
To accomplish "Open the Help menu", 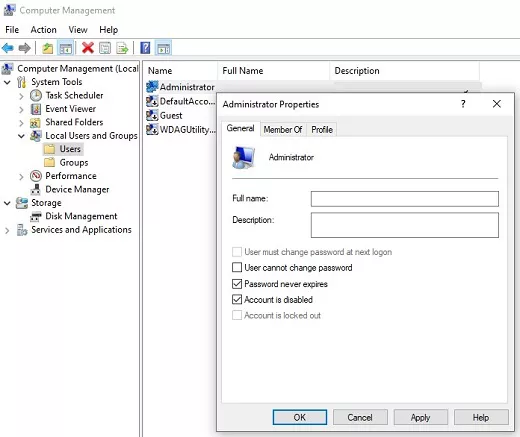I will coord(109,30).
